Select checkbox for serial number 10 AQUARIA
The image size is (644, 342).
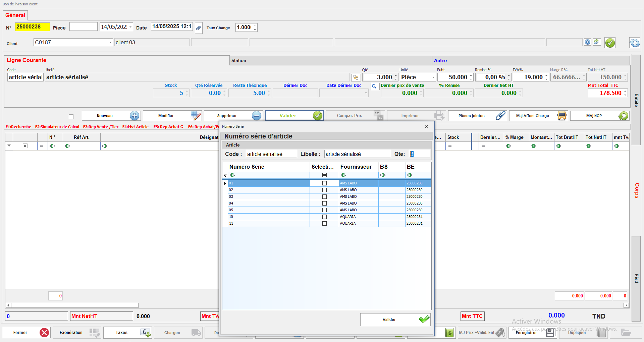point(324,217)
